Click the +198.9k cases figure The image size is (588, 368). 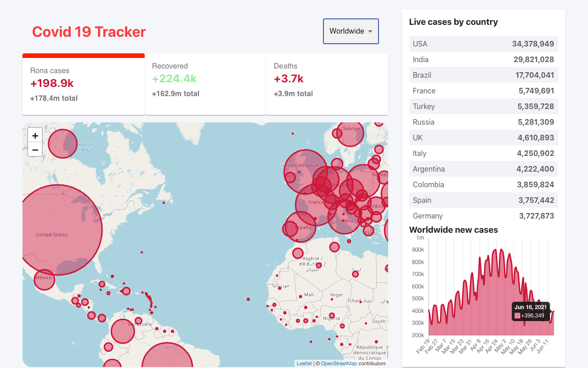click(52, 83)
